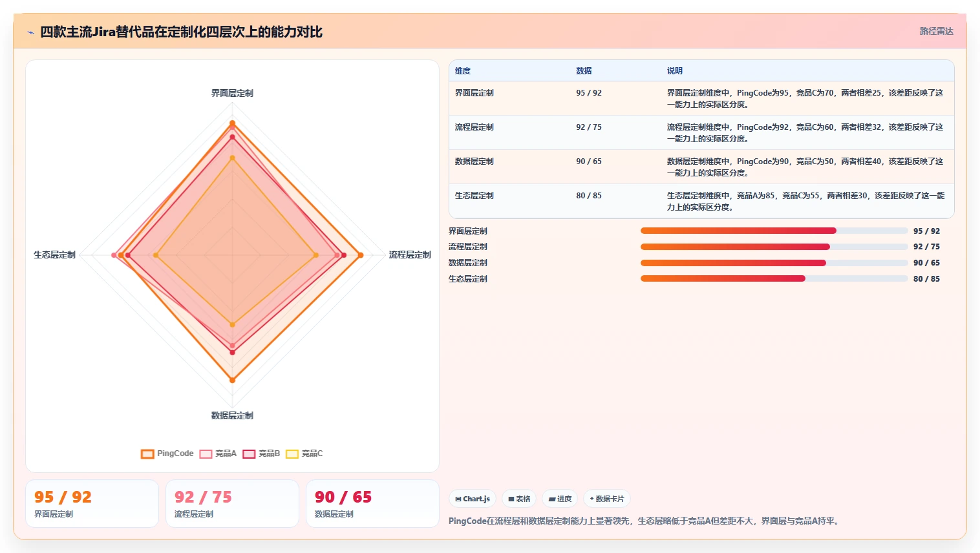The height and width of the screenshot is (553, 980).
Task: Click the 进度 tag chip
Action: coord(560,499)
